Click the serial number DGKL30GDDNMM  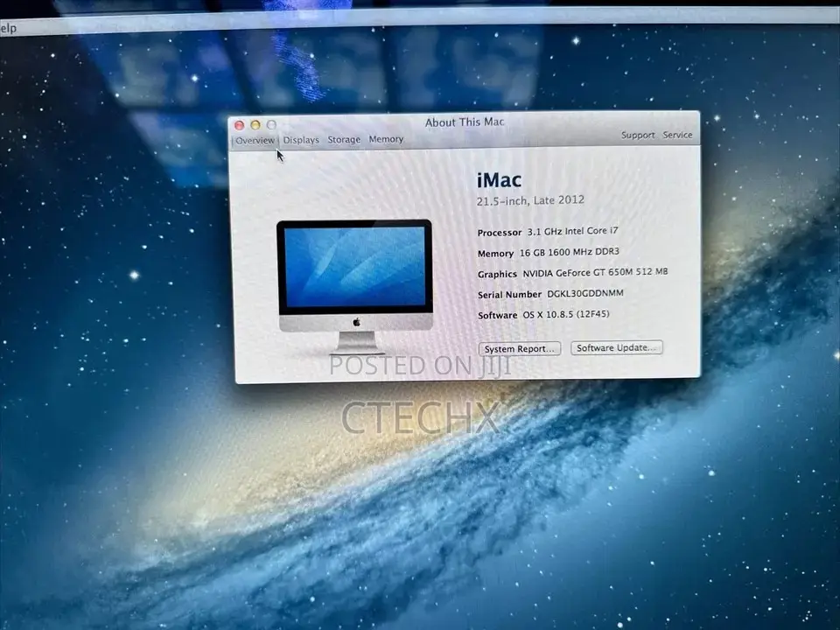point(585,294)
